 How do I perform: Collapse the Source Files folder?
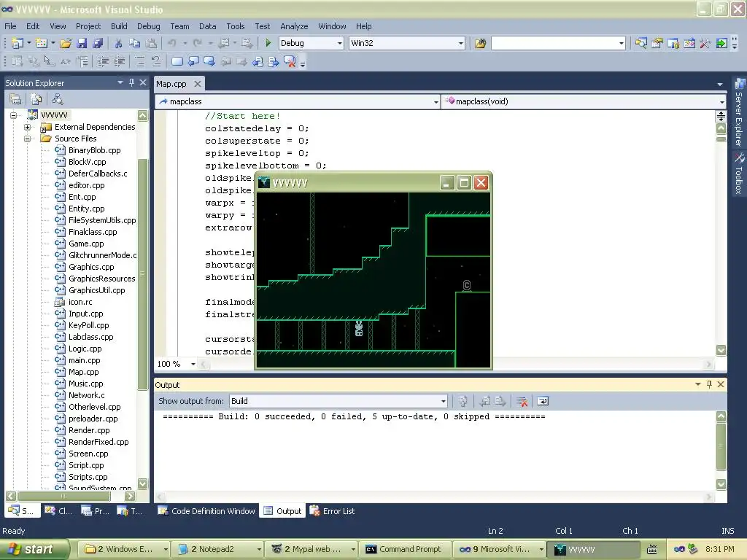click(x=27, y=139)
